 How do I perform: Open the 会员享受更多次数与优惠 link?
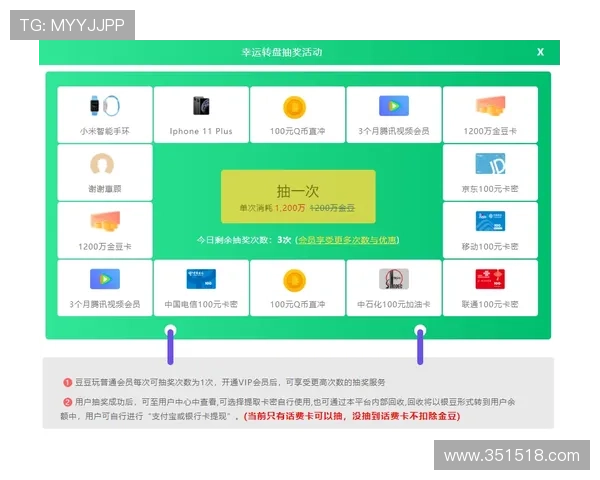[347, 240]
